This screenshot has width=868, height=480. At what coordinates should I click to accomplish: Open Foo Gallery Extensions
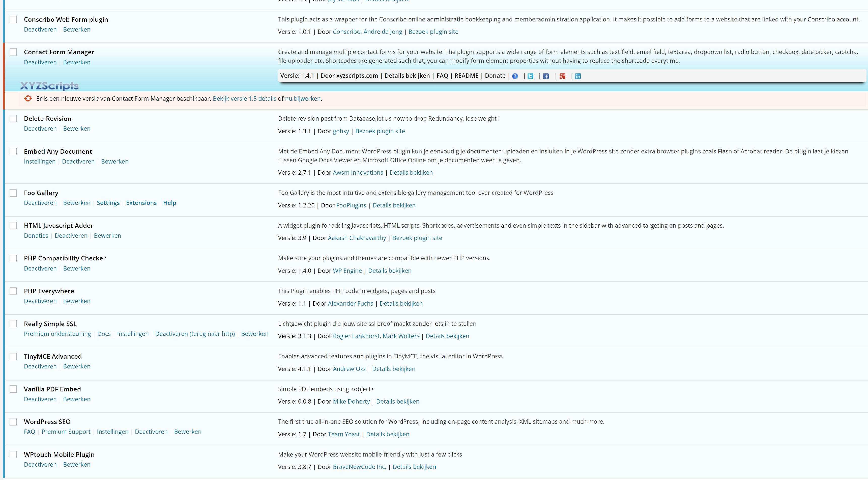tap(141, 203)
